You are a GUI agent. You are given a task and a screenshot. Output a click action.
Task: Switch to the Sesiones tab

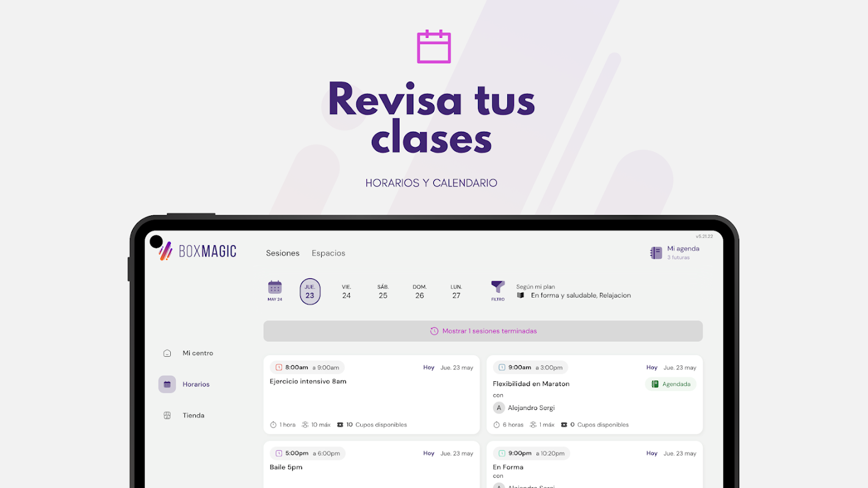point(283,253)
